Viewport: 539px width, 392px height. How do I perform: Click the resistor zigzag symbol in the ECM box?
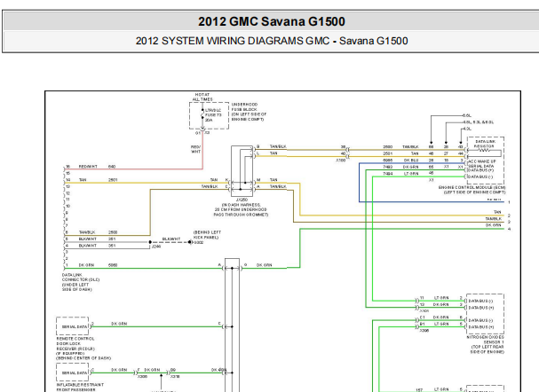(484, 150)
